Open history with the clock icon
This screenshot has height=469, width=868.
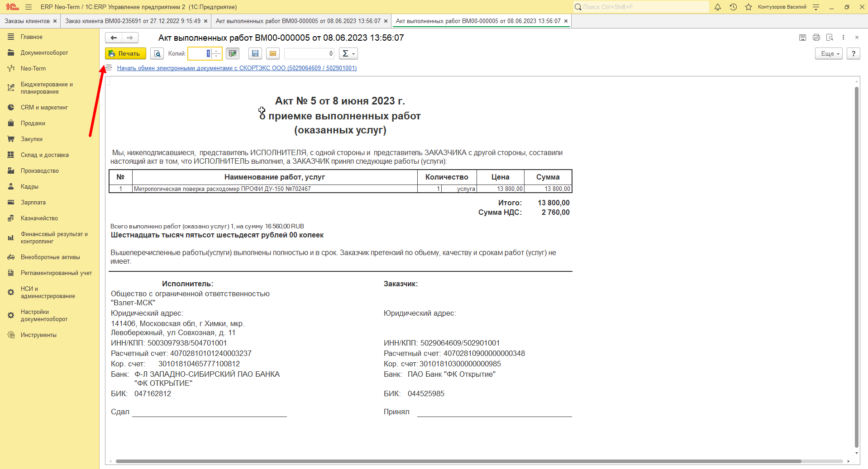[x=733, y=7]
